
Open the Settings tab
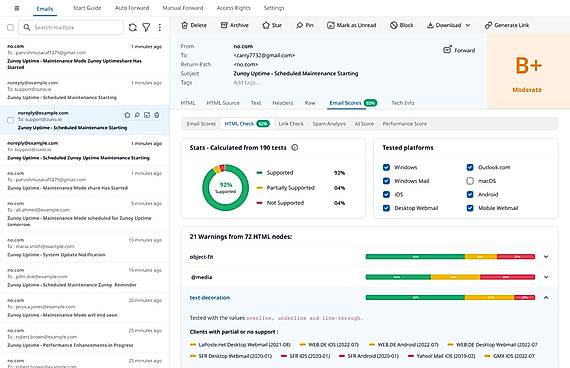[x=274, y=8]
